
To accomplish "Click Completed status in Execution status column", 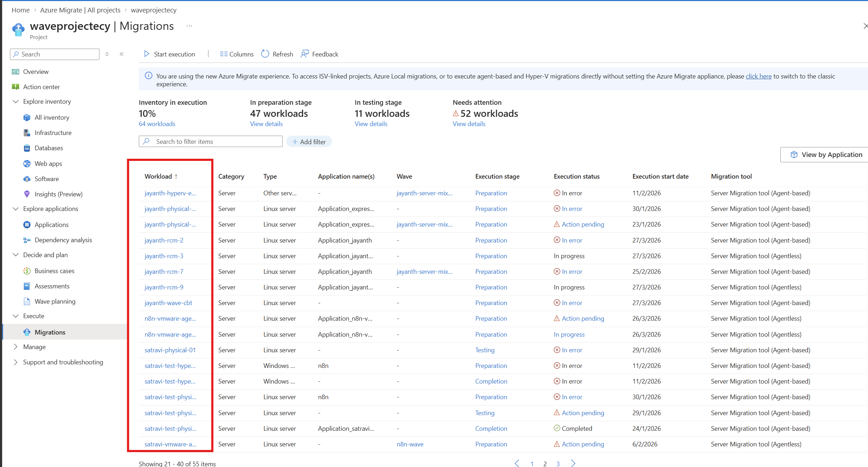I will pyautogui.click(x=573, y=429).
